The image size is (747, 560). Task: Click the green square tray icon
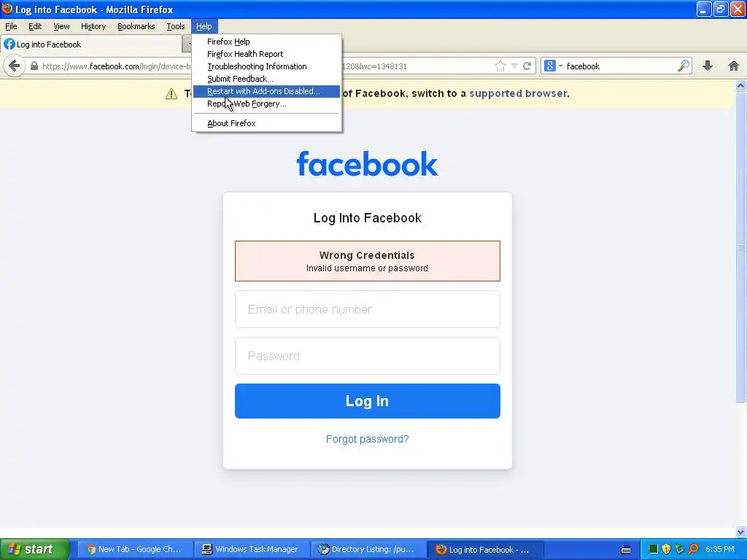654,549
